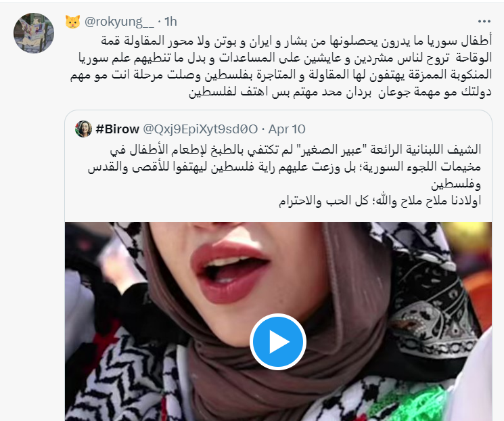The height and width of the screenshot is (421, 504).
Task: Click the tweet author's profile avatar
Action: click(34, 32)
